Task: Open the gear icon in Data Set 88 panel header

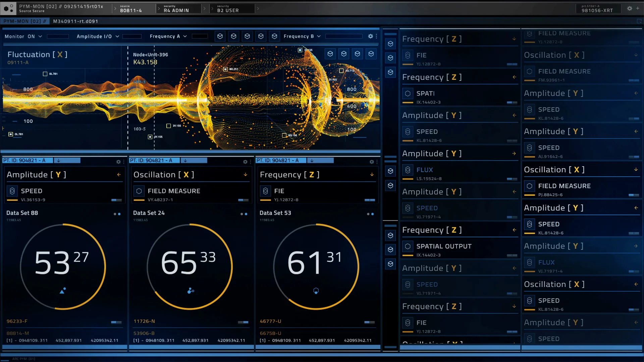Action: [x=118, y=162]
